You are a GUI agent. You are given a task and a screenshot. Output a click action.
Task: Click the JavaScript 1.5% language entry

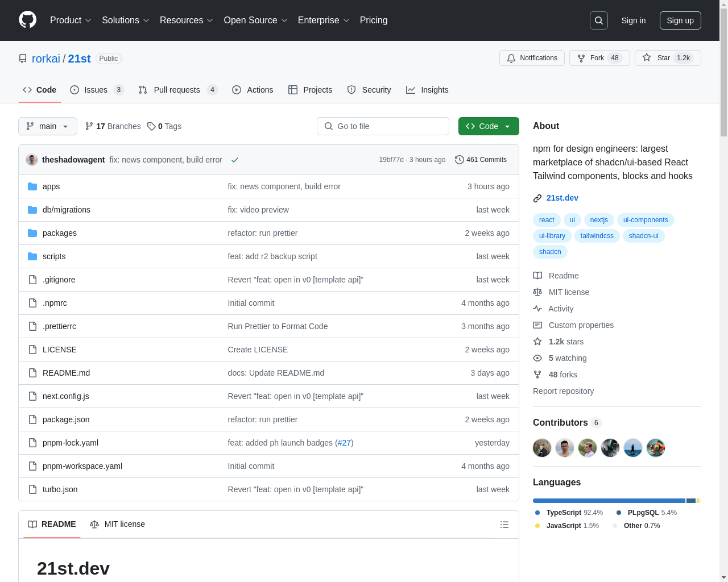coord(567,526)
